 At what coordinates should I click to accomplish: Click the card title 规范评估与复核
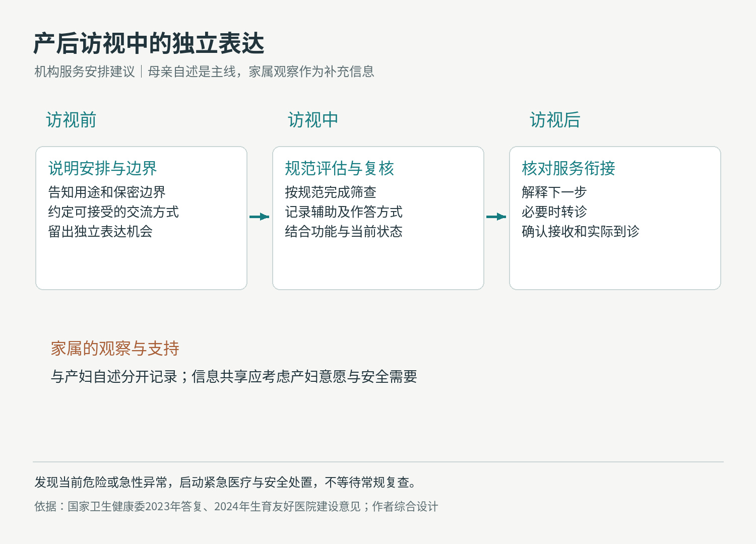339,168
